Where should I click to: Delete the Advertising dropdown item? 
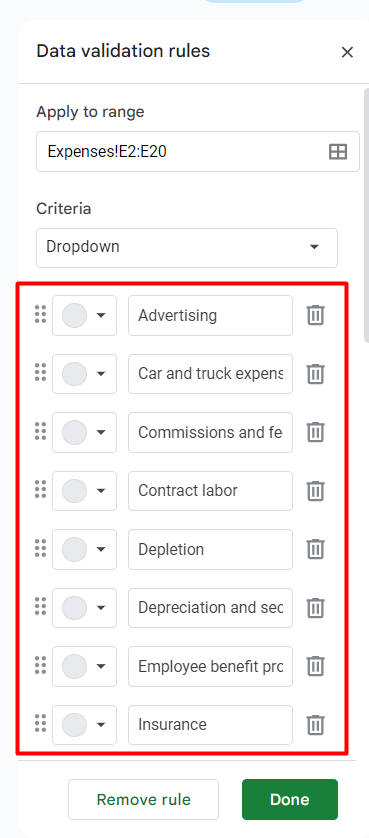(316, 315)
